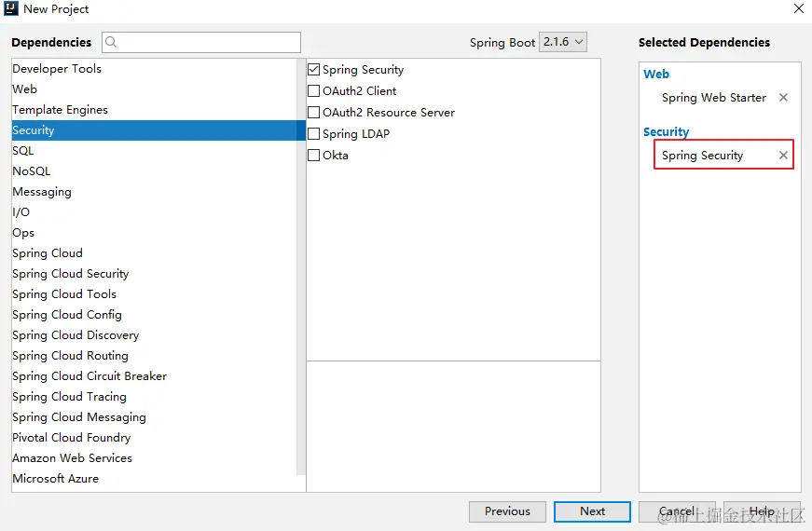
Task: Enable the Okta dependency checkbox
Action: 313,156
